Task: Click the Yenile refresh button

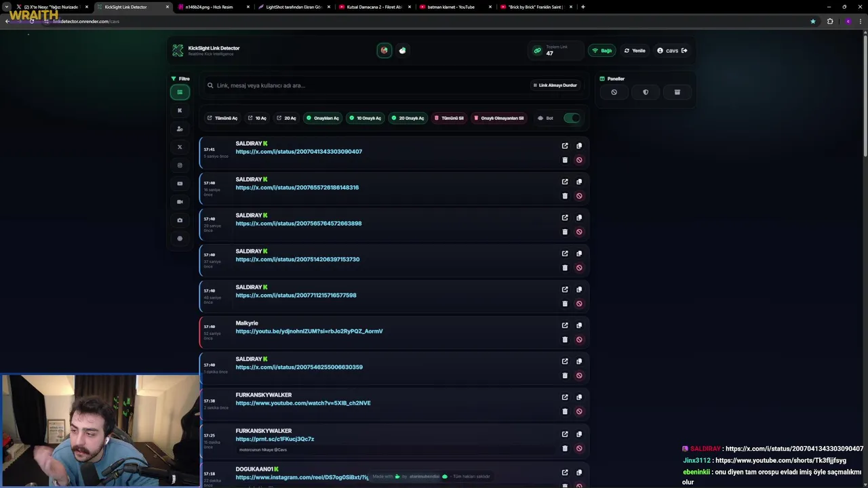Action: [635, 51]
